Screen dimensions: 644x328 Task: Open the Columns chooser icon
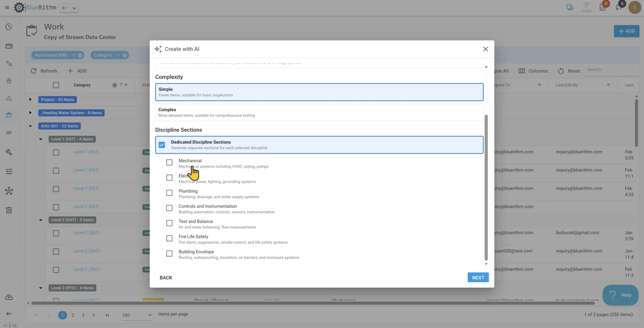point(522,71)
